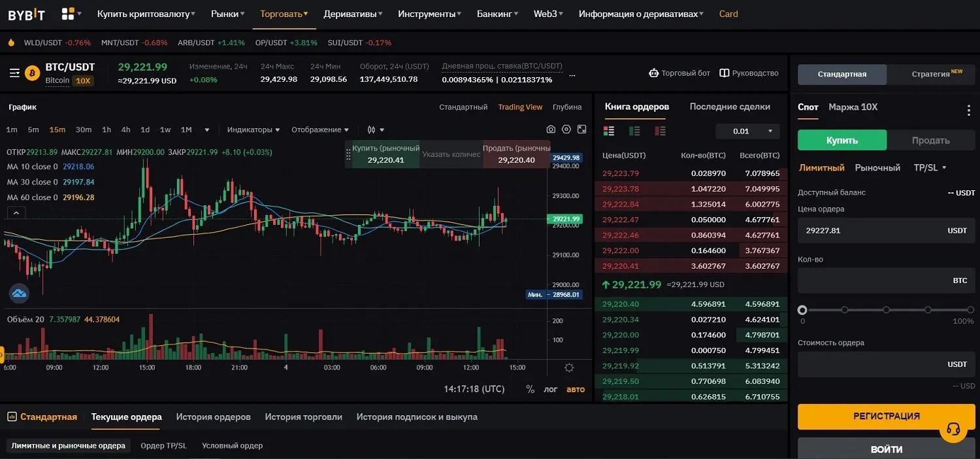Click quick Sell market (Продать рыночный) button
This screenshot has height=459, width=980.
click(x=517, y=154)
